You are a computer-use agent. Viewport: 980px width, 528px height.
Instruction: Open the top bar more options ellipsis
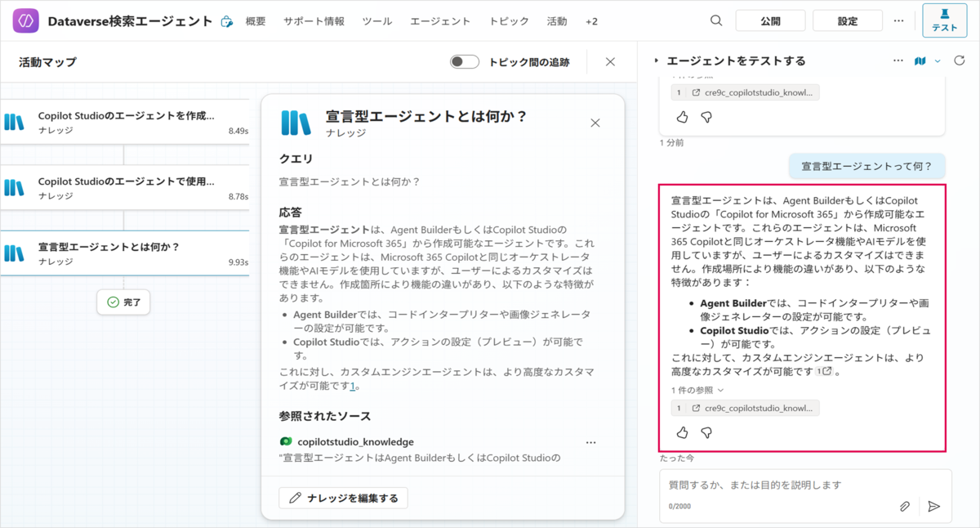coord(898,20)
